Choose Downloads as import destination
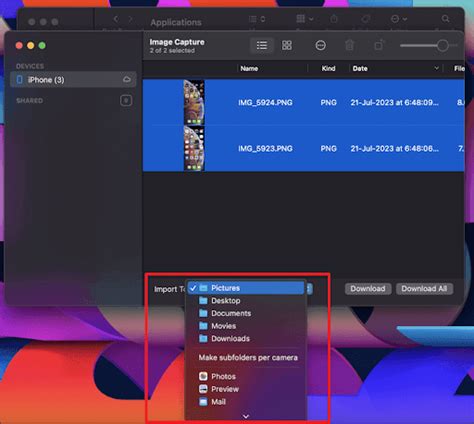Viewport: 474px width, 424px height. pyautogui.click(x=246, y=339)
